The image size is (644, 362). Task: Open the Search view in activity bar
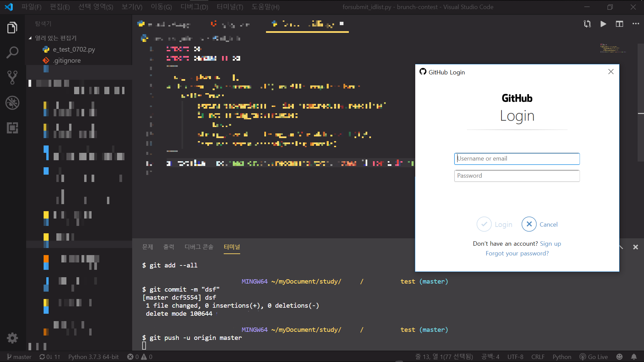click(12, 53)
